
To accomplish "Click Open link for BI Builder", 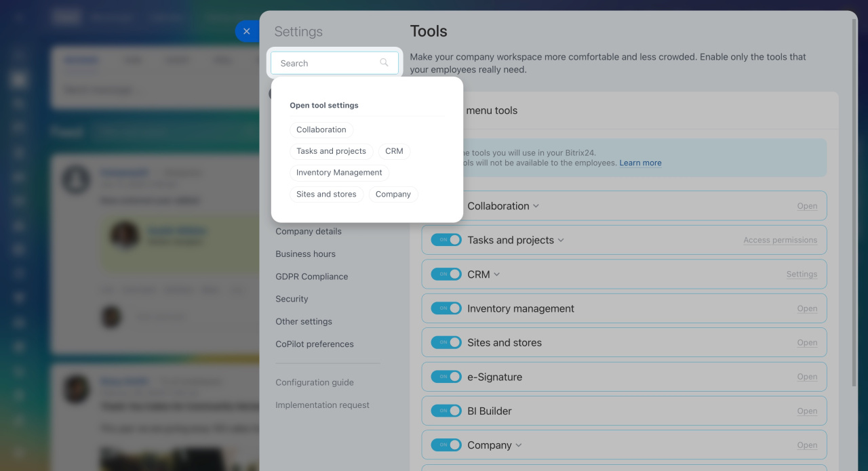I will [807, 411].
